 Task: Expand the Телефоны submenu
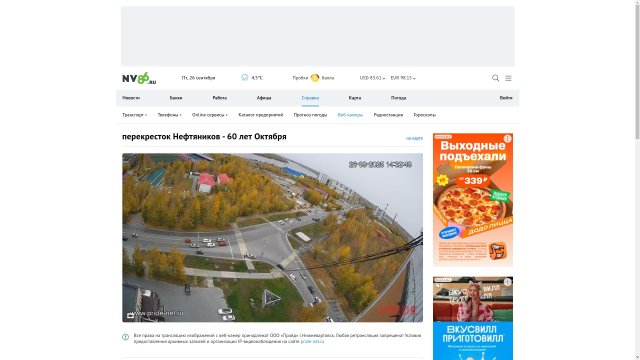click(x=169, y=115)
